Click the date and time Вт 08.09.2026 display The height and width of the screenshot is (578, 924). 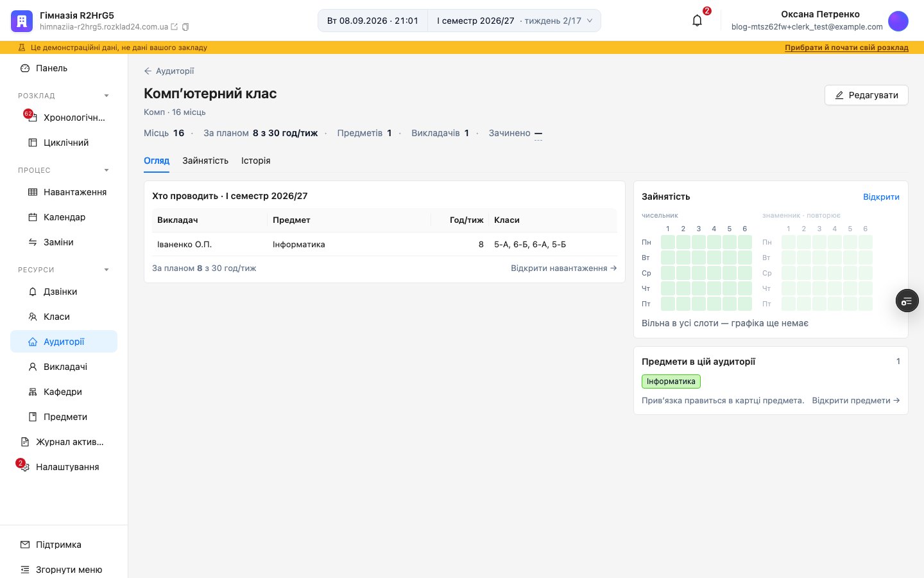[x=373, y=21]
